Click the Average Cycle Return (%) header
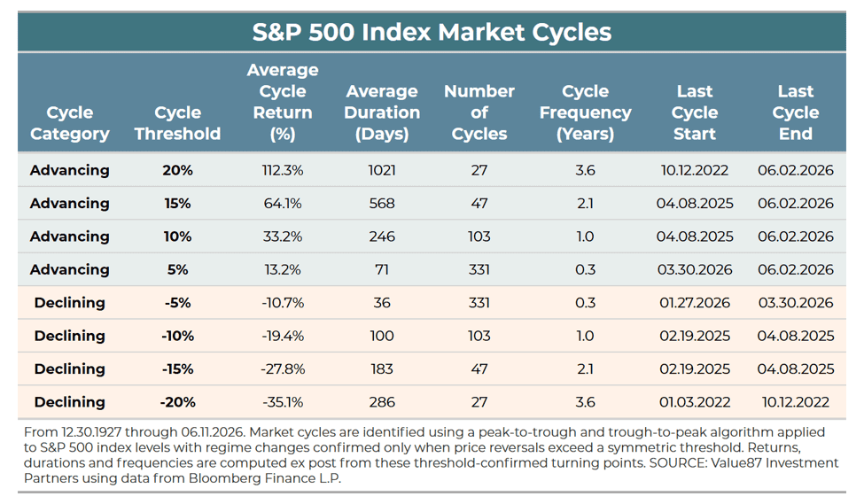 point(282,102)
